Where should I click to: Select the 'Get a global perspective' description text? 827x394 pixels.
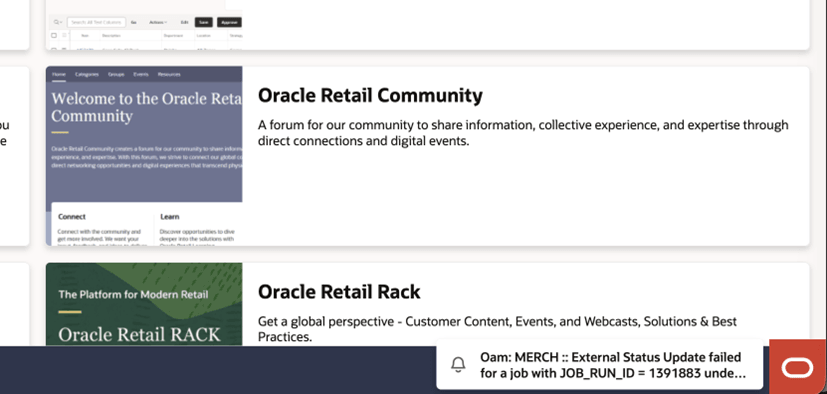(497, 329)
